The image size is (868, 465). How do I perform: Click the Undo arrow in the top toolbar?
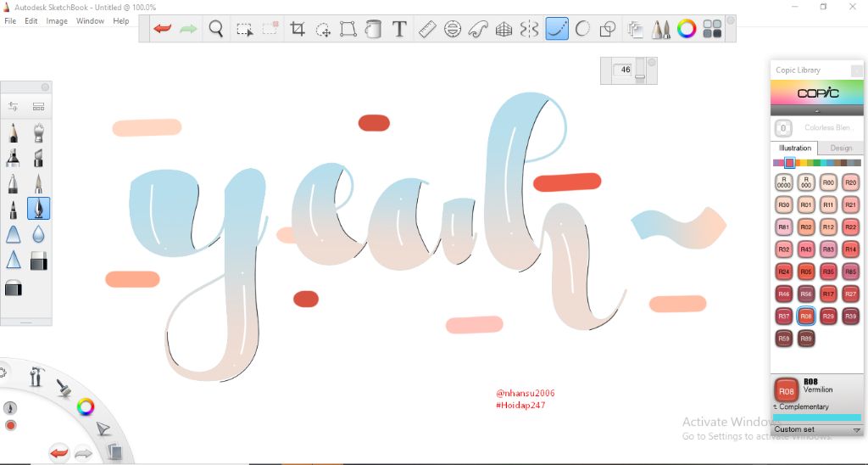click(162, 28)
